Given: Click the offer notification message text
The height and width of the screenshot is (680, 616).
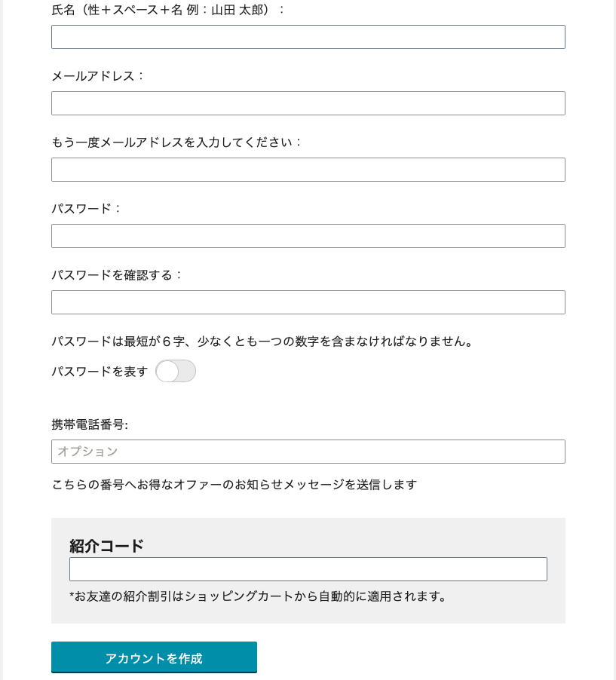Looking at the screenshot, I should pos(234,485).
